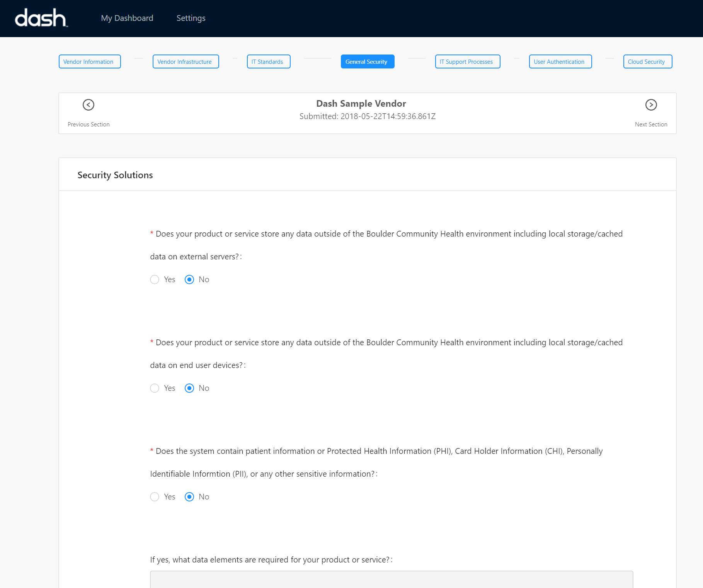The width and height of the screenshot is (703, 588).
Task: Open the Vendor Information section
Action: tap(89, 61)
